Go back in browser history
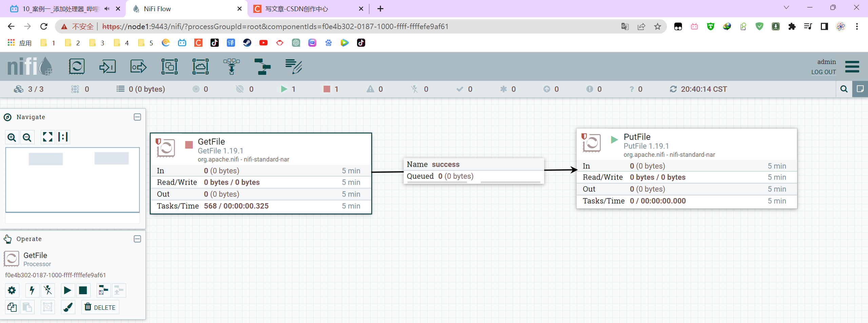This screenshot has width=868, height=323. click(11, 26)
